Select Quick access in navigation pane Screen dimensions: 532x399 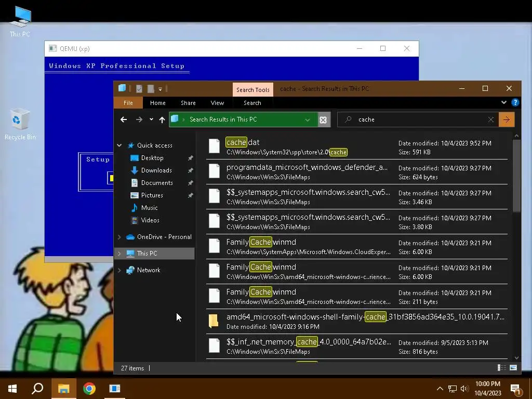pyautogui.click(x=155, y=145)
